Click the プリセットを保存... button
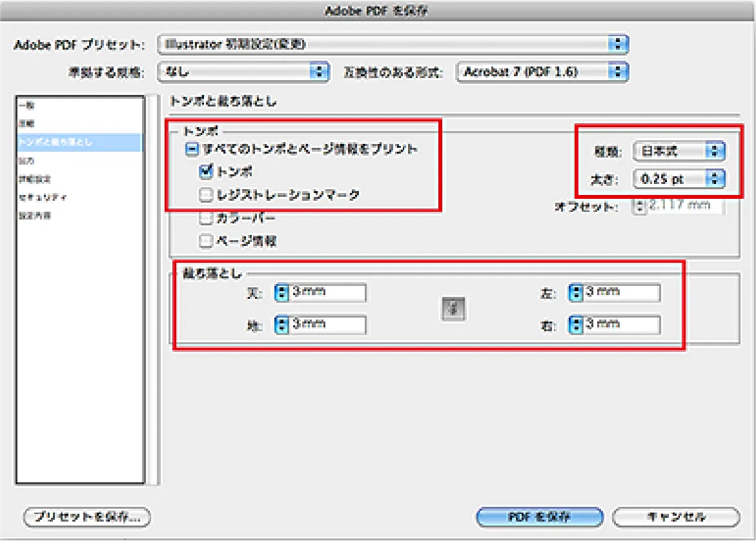 [86, 516]
